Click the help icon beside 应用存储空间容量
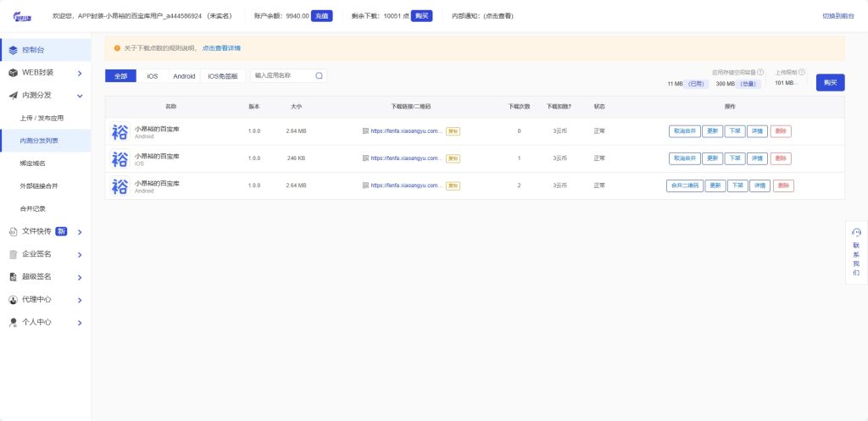Screen dimensions: 868x421 pos(760,72)
